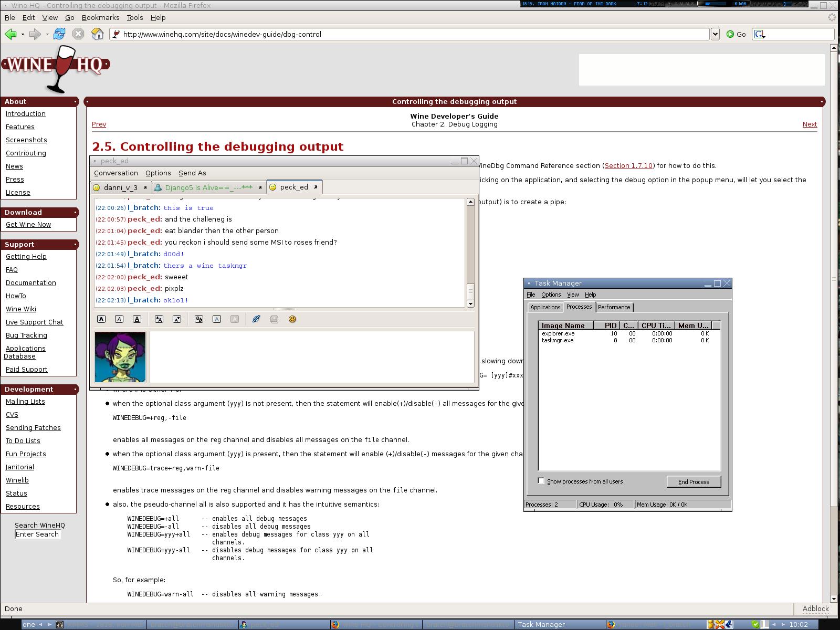The image size is (840, 630).
Task: Open the Forward button history arrow
Action: pyautogui.click(x=47, y=34)
